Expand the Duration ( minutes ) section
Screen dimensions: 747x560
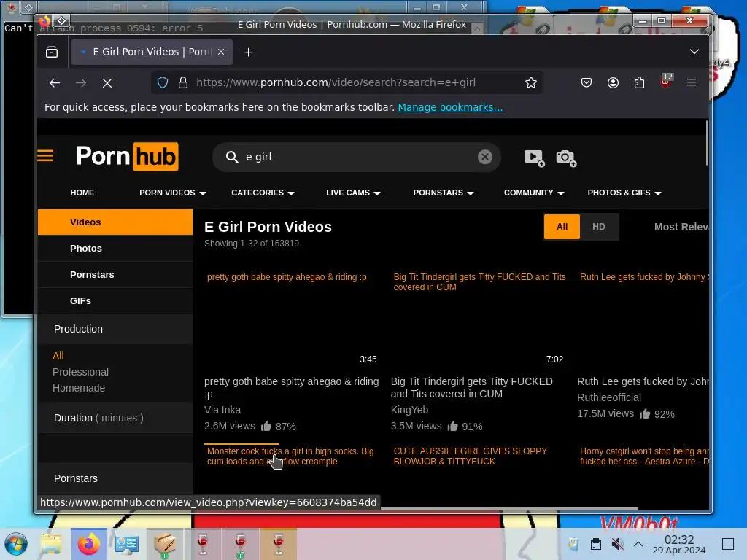(115, 418)
